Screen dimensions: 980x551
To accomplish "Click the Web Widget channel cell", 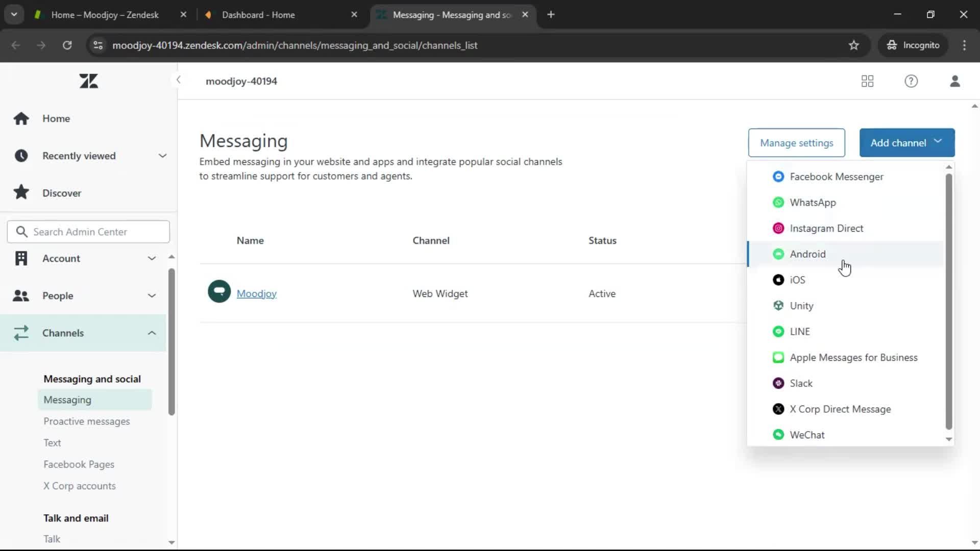I will (440, 293).
